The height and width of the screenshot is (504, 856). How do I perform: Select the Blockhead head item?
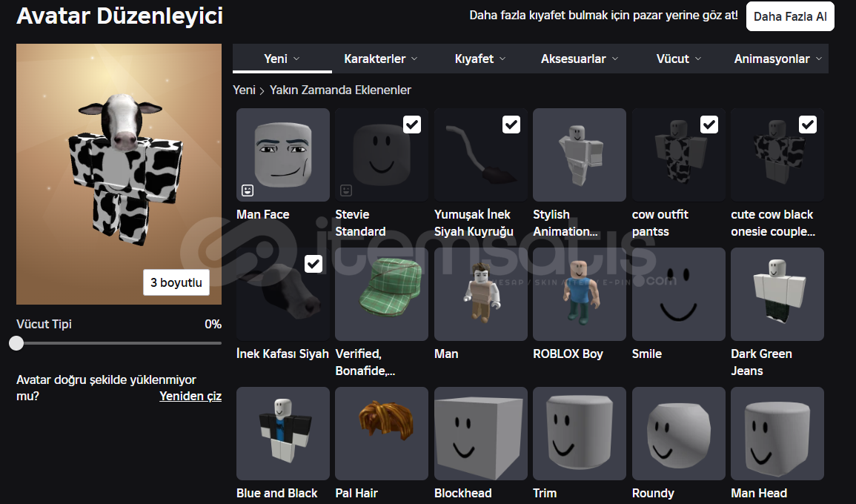coord(480,434)
